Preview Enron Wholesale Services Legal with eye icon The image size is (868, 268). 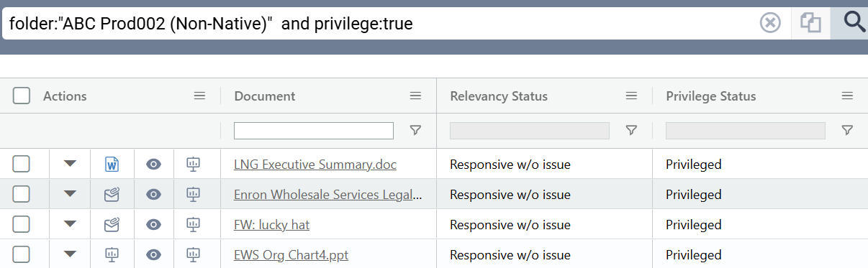(x=153, y=194)
